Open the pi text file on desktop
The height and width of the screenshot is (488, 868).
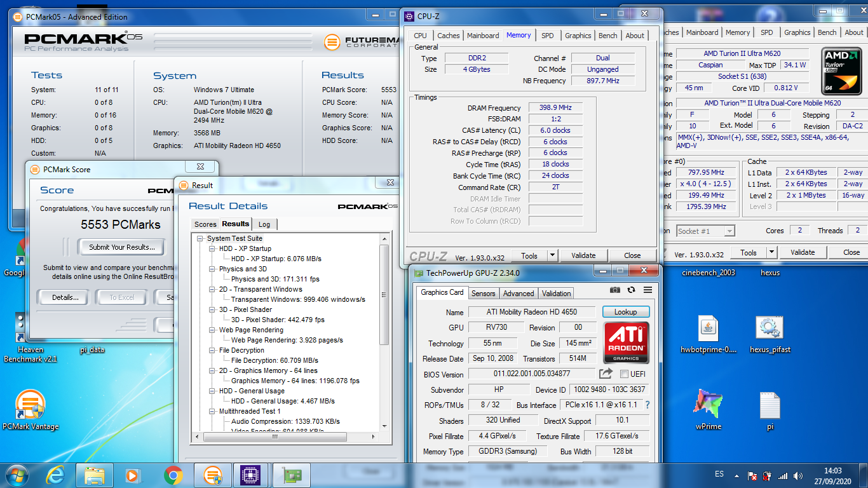tap(770, 410)
